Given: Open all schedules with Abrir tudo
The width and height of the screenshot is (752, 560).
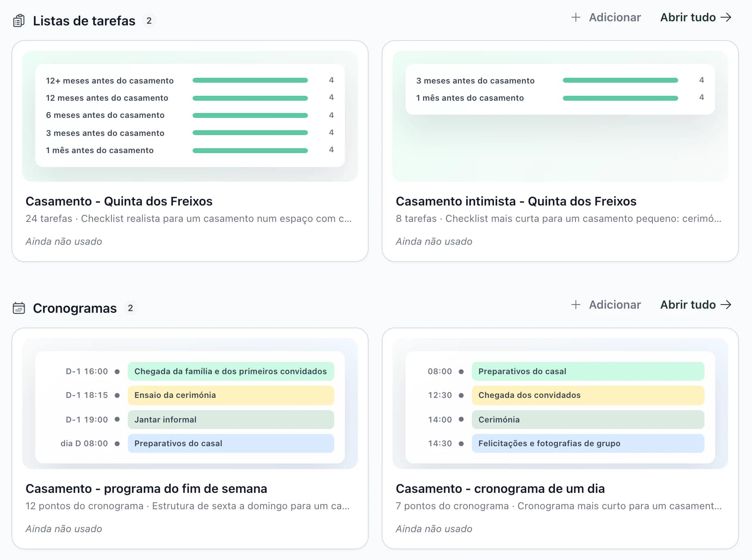Looking at the screenshot, I should tap(695, 305).
